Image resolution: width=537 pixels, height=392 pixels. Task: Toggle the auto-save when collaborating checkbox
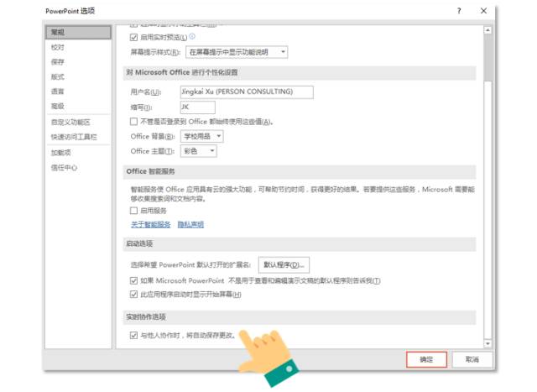[133, 335]
